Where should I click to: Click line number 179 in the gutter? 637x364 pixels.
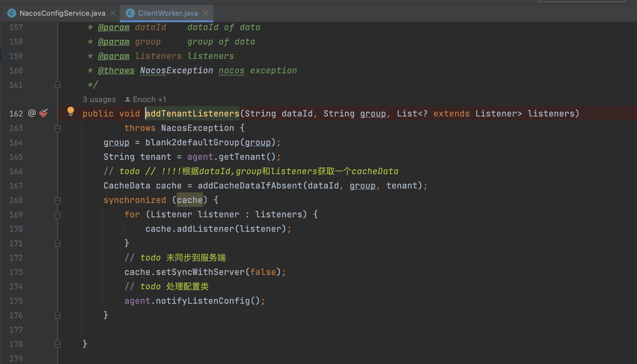coord(16,358)
